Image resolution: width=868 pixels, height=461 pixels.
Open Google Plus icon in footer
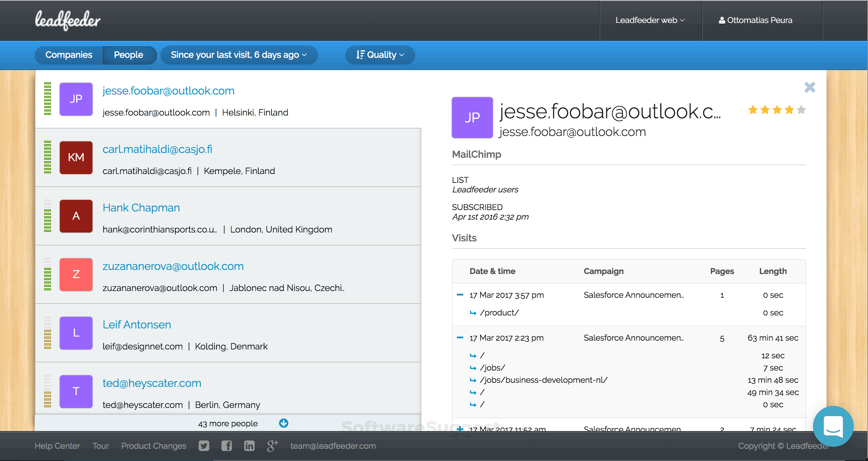click(272, 446)
